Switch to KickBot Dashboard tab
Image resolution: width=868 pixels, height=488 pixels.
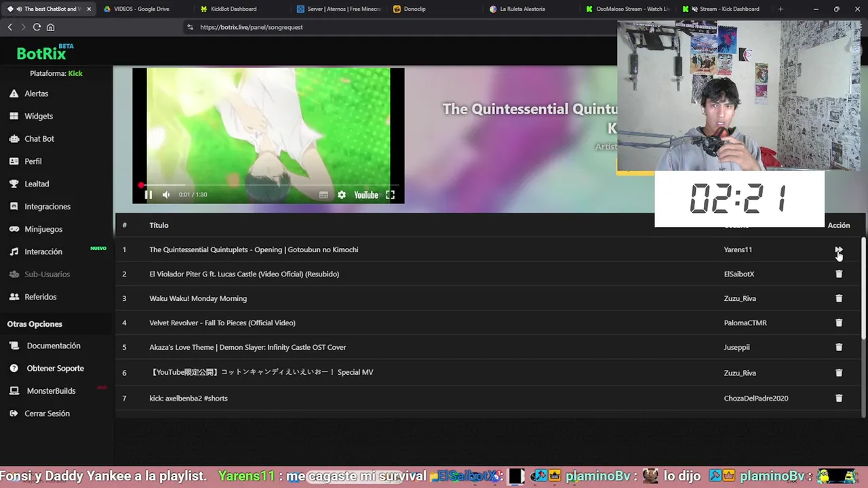pos(233,9)
